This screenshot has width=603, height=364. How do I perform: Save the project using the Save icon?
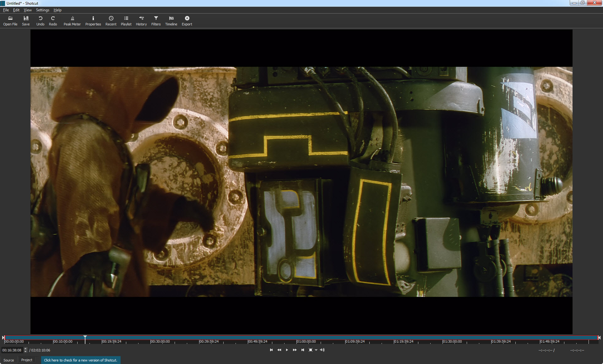click(x=26, y=21)
